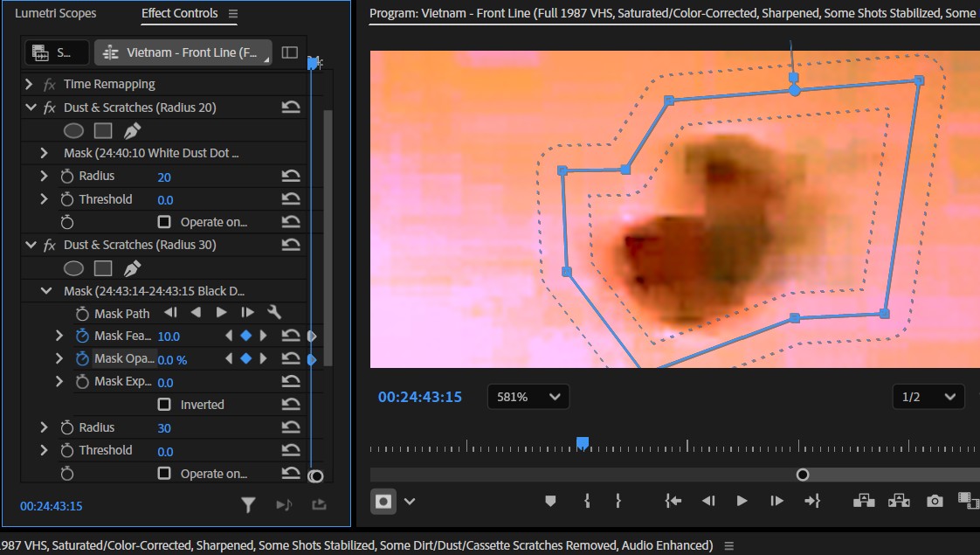The width and height of the screenshot is (980, 555).
Task: Enable Operate on Alpha for Radius 20 effect
Action: 164,221
